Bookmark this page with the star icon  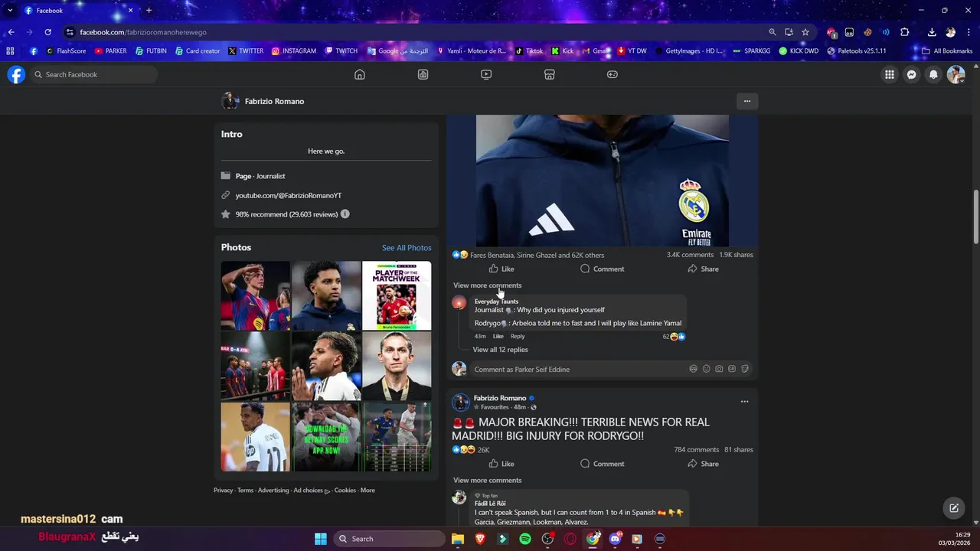click(805, 32)
